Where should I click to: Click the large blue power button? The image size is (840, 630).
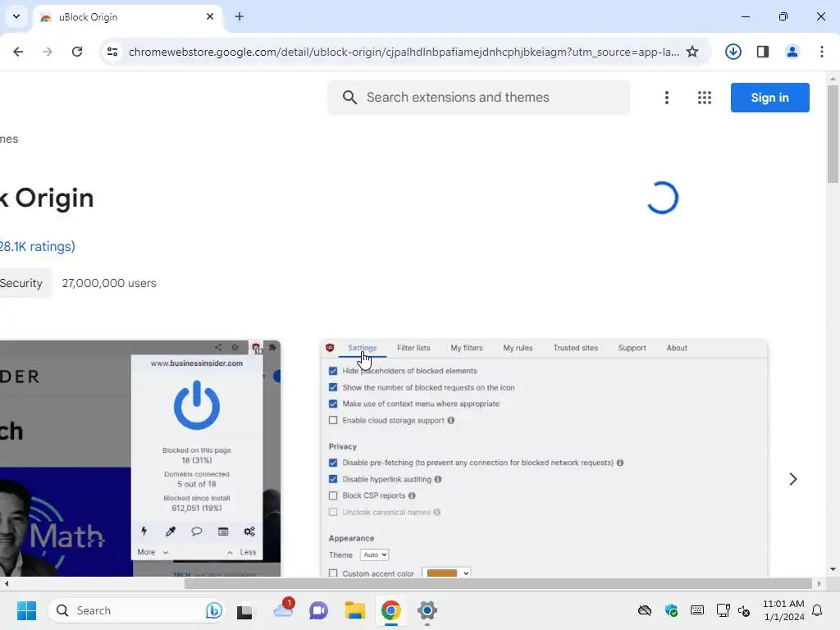coord(197,405)
